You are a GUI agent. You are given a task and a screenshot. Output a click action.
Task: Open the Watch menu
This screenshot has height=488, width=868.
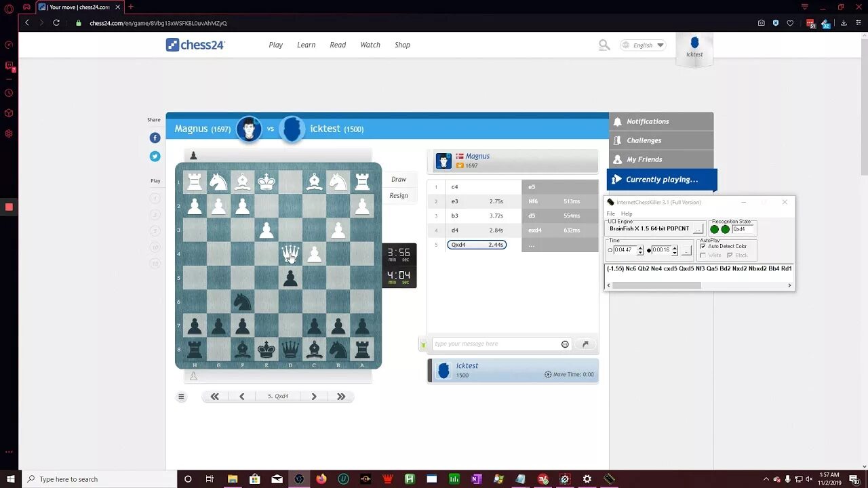click(x=370, y=45)
